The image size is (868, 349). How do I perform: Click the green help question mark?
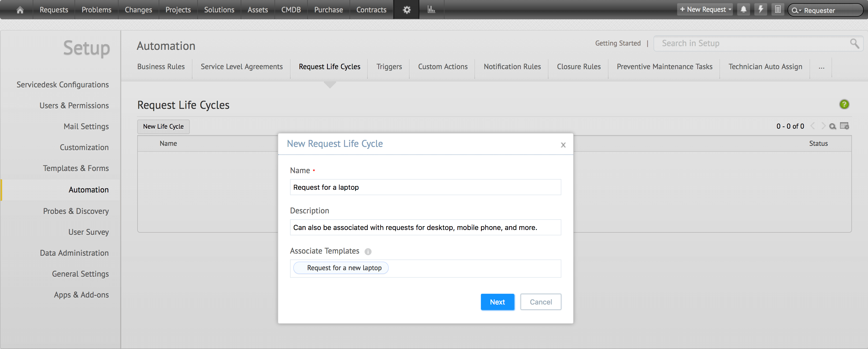844,105
